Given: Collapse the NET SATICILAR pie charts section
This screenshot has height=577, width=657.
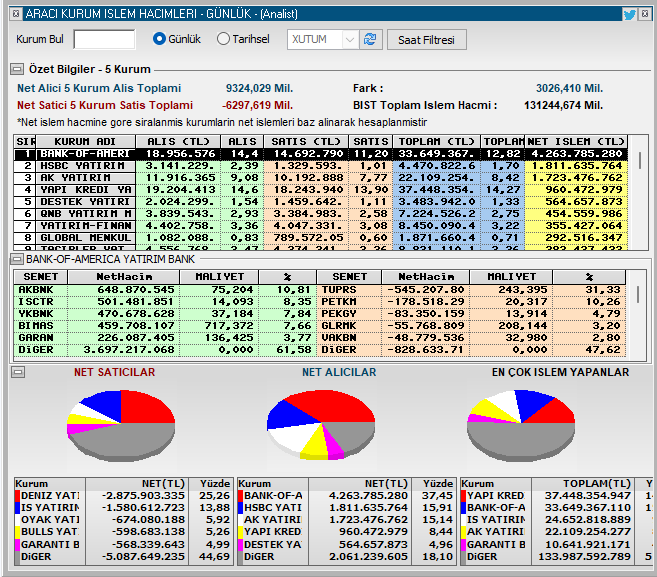Looking at the screenshot, I should 18,372.
